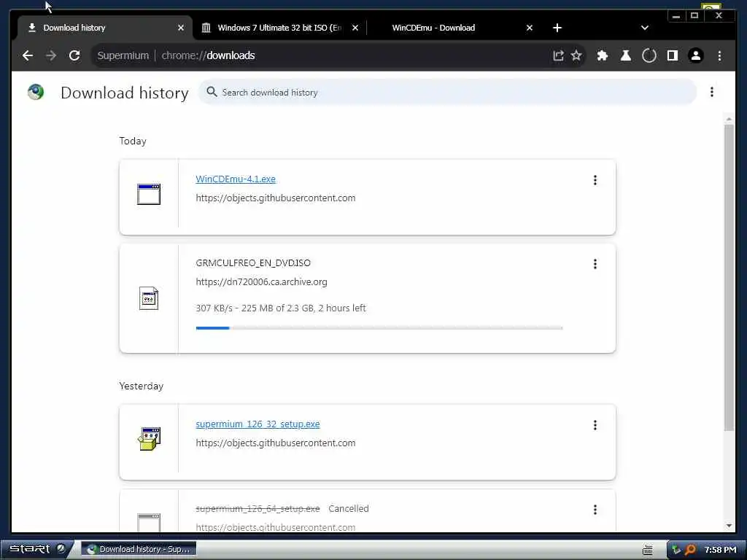747x560 pixels.
Task: Click the struck-through supermium_126_64_setup.exe name
Action: [x=258, y=508]
